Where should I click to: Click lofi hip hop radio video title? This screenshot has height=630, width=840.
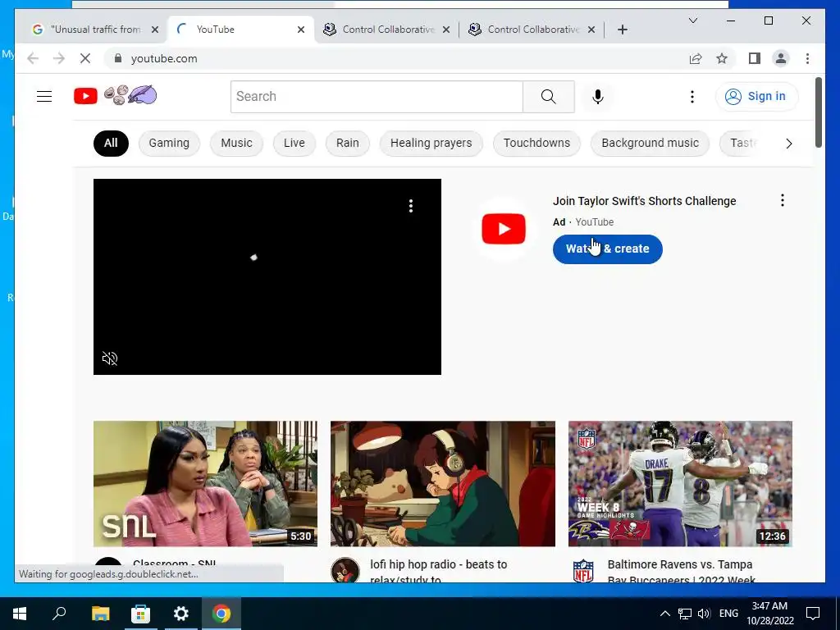coord(439,571)
